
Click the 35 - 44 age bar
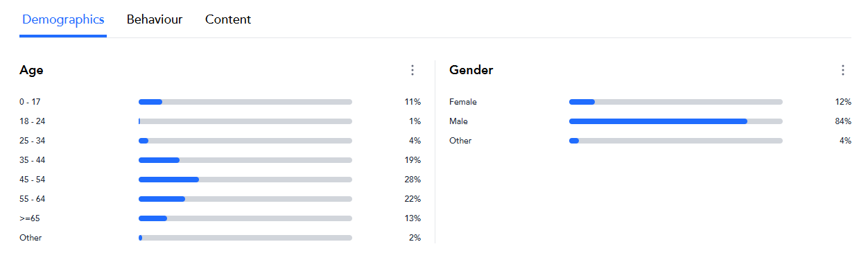click(x=245, y=160)
